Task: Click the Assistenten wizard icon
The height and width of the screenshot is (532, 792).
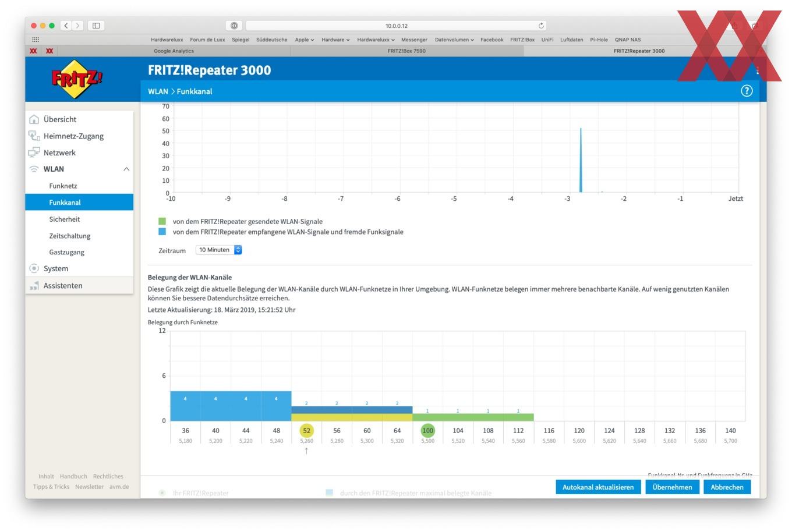Action: point(34,285)
